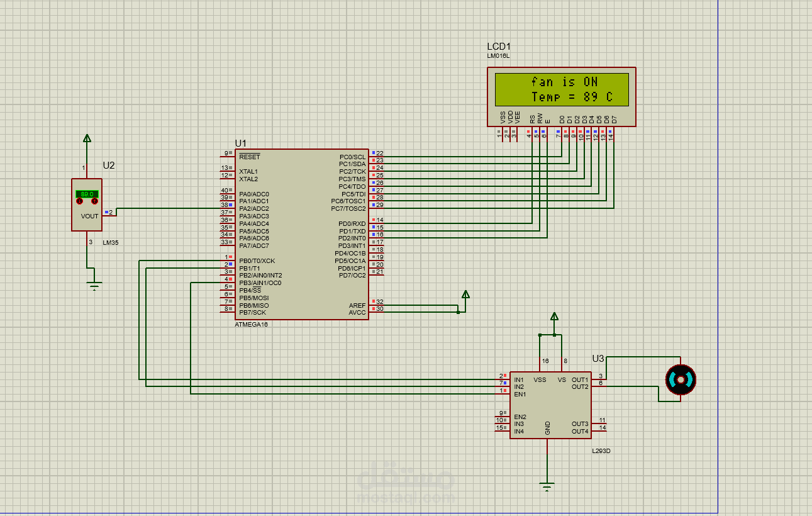
Task: Select the PC7/TOSC2 pin label
Action: coord(348,208)
